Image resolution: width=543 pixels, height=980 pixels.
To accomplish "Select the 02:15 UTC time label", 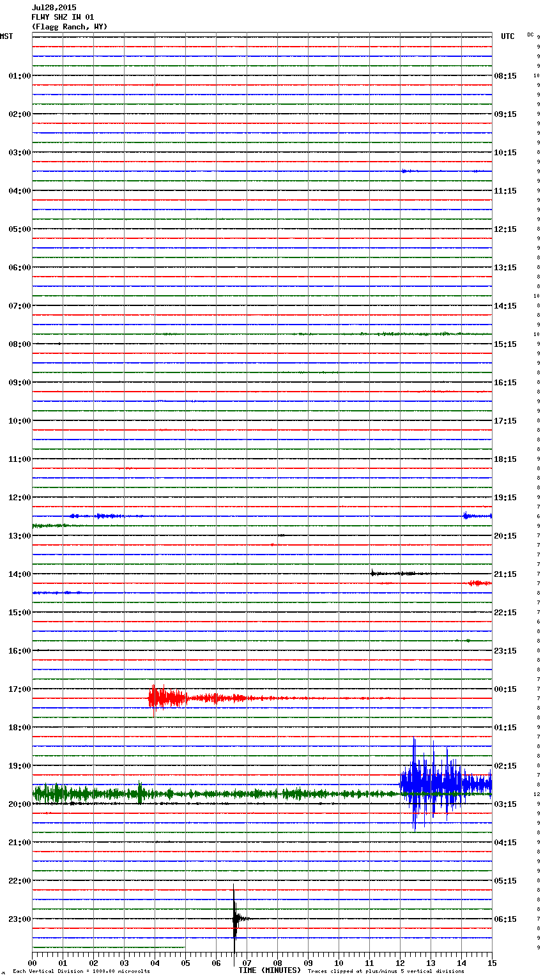I will [505, 766].
